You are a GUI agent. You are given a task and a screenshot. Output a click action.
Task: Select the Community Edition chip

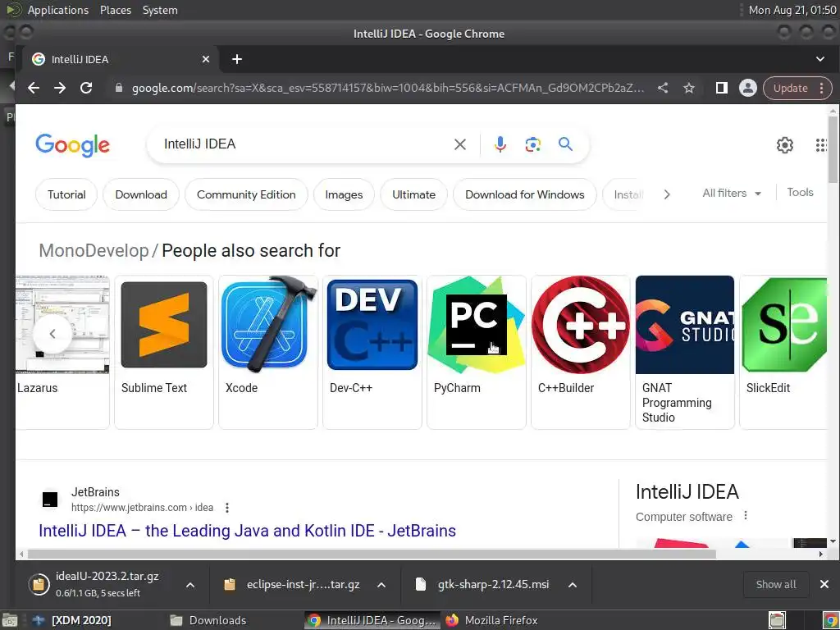pyautogui.click(x=246, y=194)
